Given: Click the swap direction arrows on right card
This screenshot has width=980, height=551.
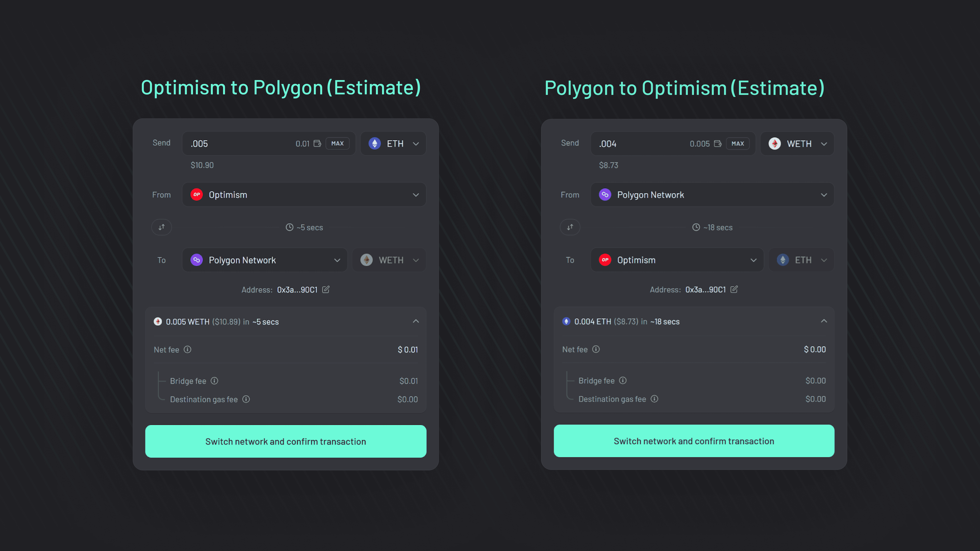Looking at the screenshot, I should 570,227.
